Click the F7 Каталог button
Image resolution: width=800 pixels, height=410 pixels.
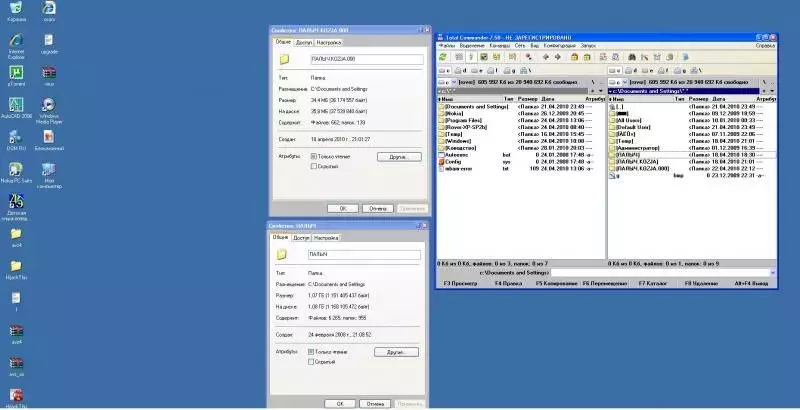click(x=653, y=283)
